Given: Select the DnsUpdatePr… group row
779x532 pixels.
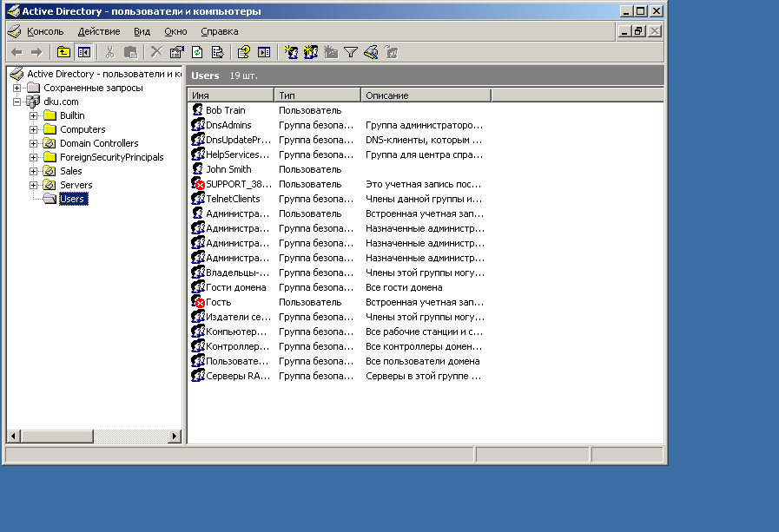Looking at the screenshot, I should click(x=337, y=140).
